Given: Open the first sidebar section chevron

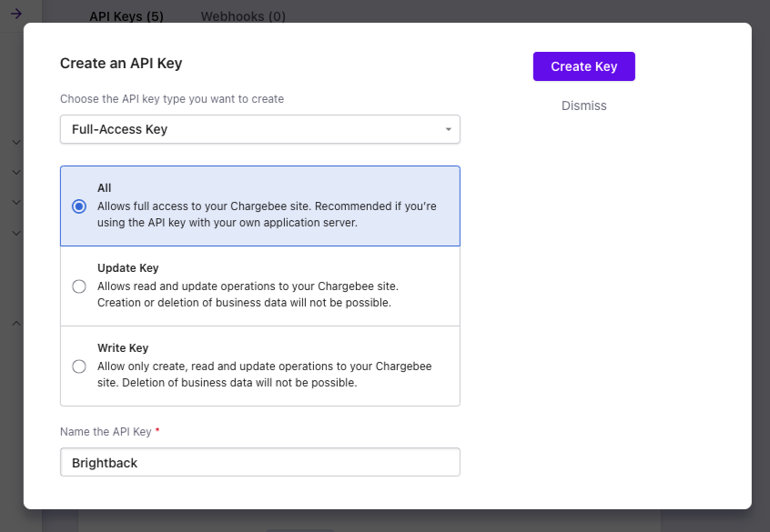Looking at the screenshot, I should (x=15, y=143).
